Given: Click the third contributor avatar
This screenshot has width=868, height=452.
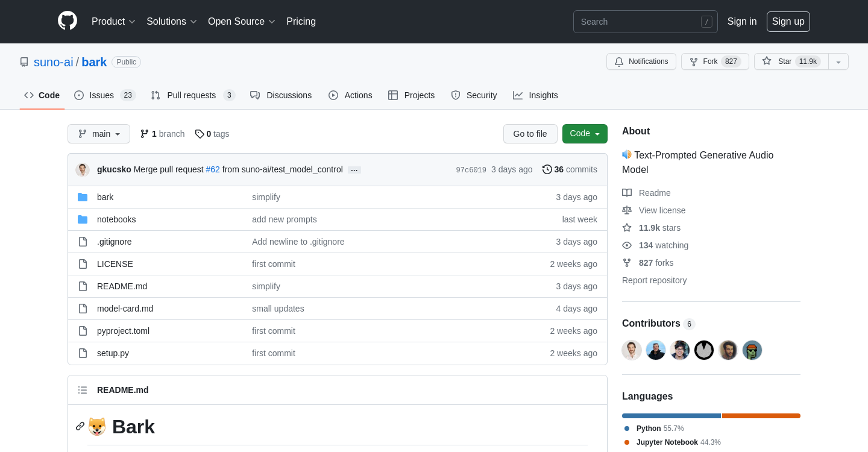Looking at the screenshot, I should tap(680, 350).
